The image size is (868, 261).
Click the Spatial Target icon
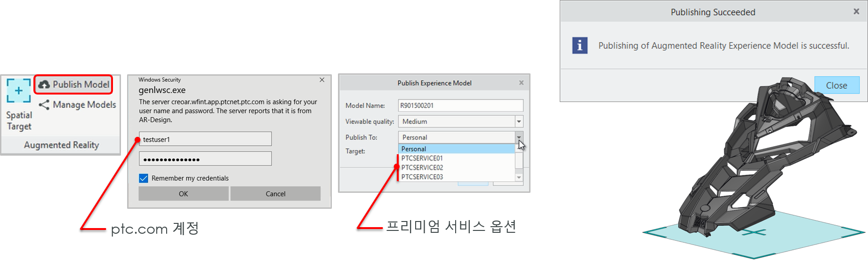click(19, 91)
